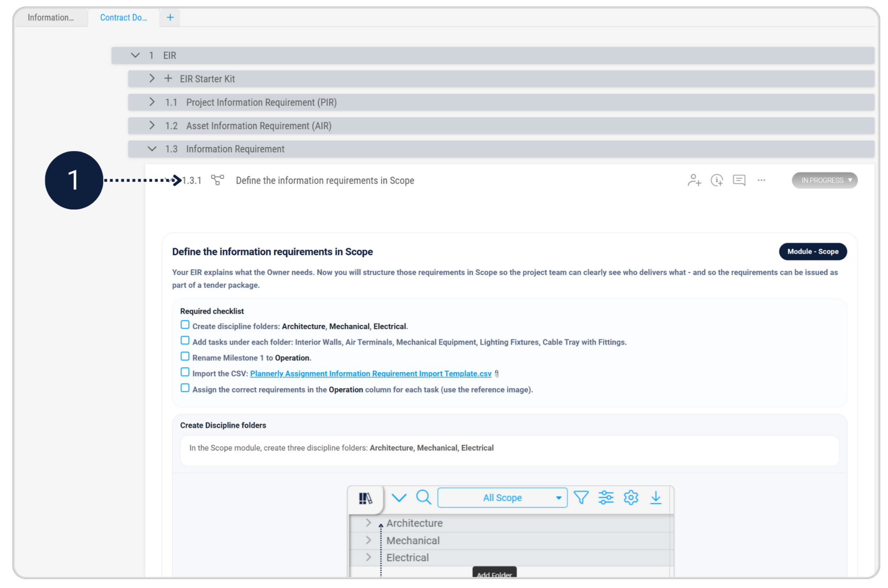
Task: Click the magnifier search icon in Scope toolbar
Action: (x=423, y=498)
